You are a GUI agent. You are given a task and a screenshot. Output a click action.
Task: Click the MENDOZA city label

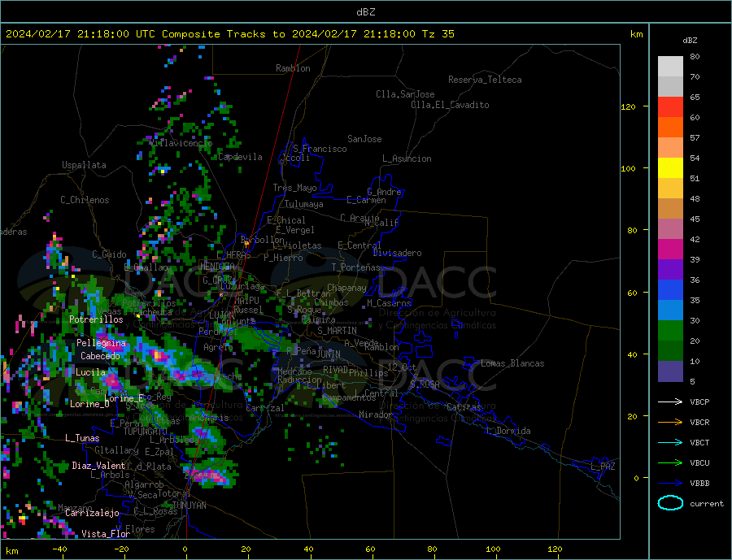coord(217,266)
